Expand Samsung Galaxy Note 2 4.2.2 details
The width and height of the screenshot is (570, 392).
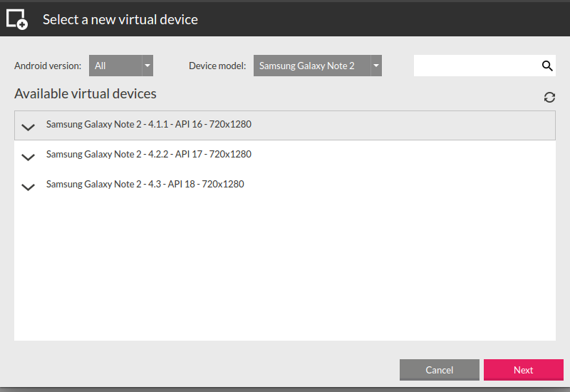(x=28, y=157)
